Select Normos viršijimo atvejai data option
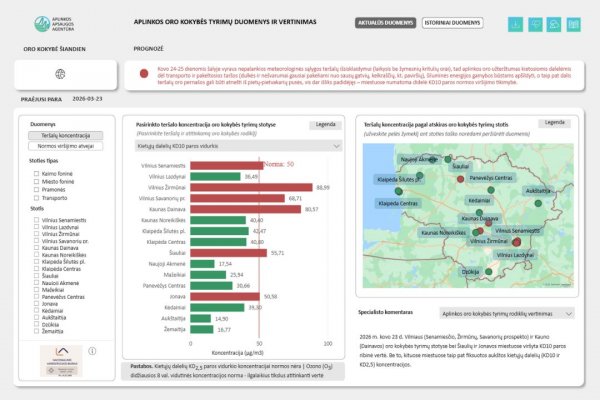The image size is (600, 400). coord(65,146)
